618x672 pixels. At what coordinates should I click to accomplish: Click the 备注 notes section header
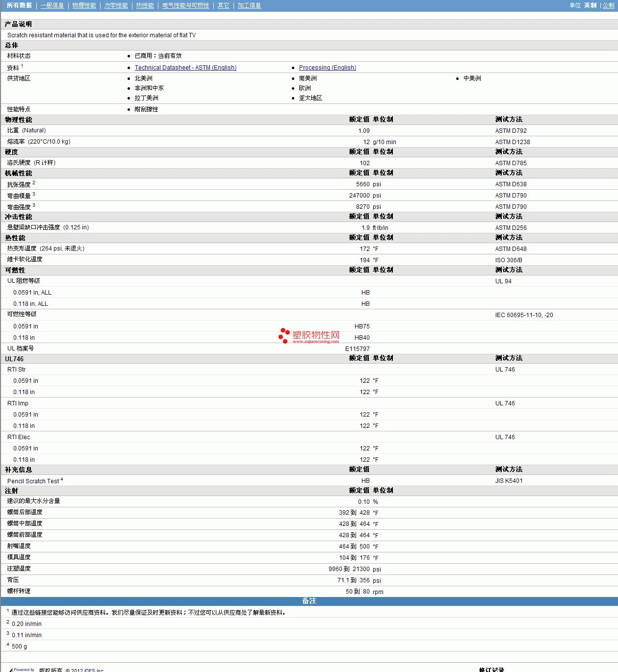(x=309, y=601)
